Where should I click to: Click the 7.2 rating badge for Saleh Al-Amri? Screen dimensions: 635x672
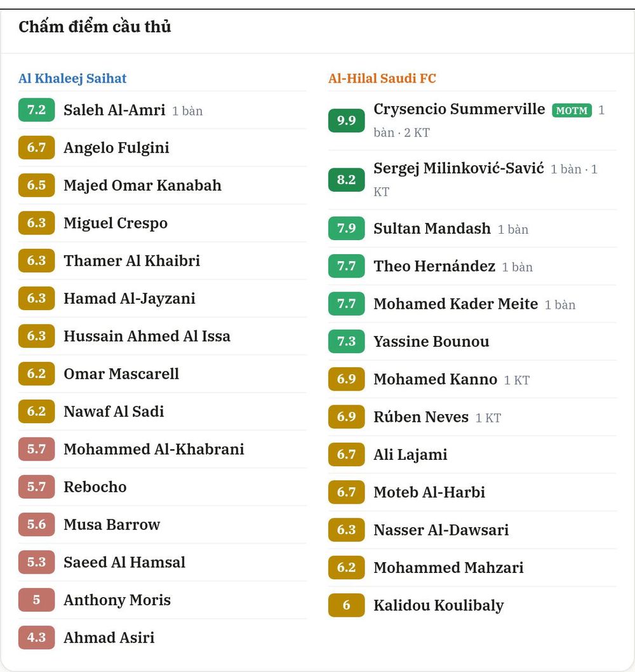tap(36, 110)
